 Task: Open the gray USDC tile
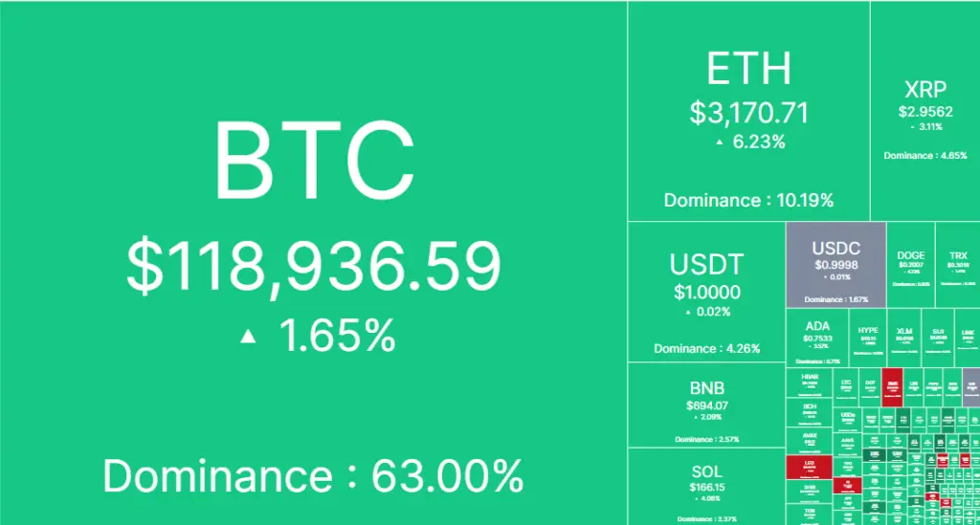pos(835,265)
